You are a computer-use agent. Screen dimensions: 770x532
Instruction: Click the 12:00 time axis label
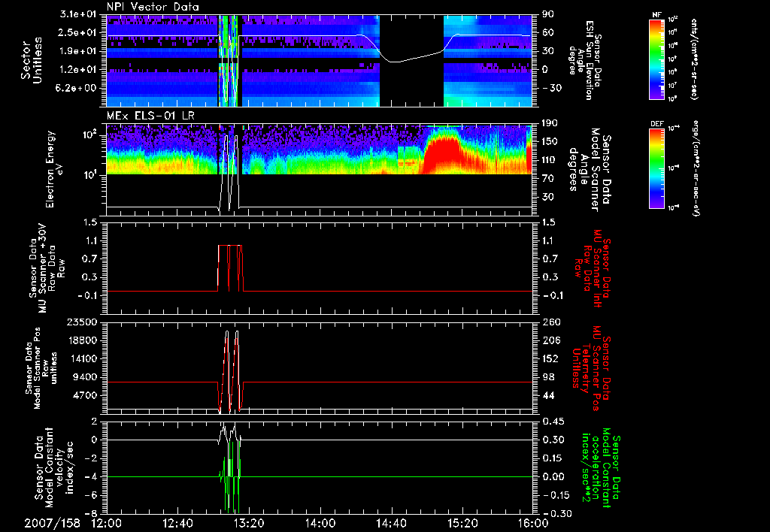107,523
